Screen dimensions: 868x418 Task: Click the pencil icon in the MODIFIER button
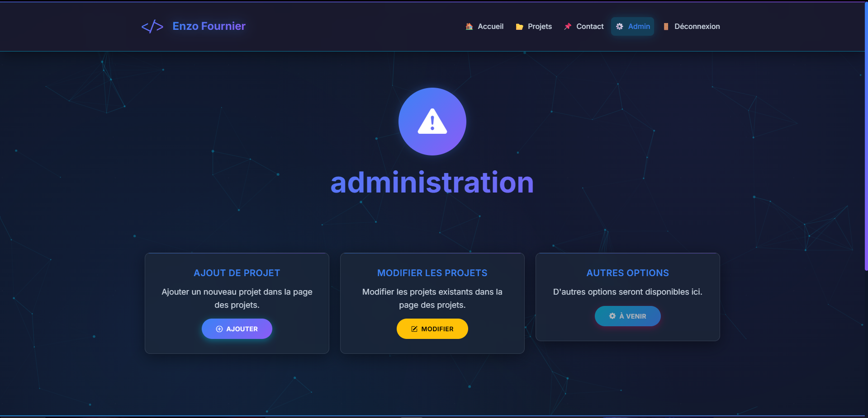point(414,329)
